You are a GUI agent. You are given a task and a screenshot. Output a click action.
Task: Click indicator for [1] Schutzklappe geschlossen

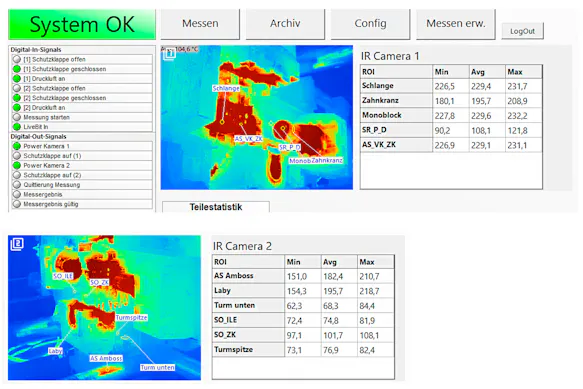coord(17,69)
